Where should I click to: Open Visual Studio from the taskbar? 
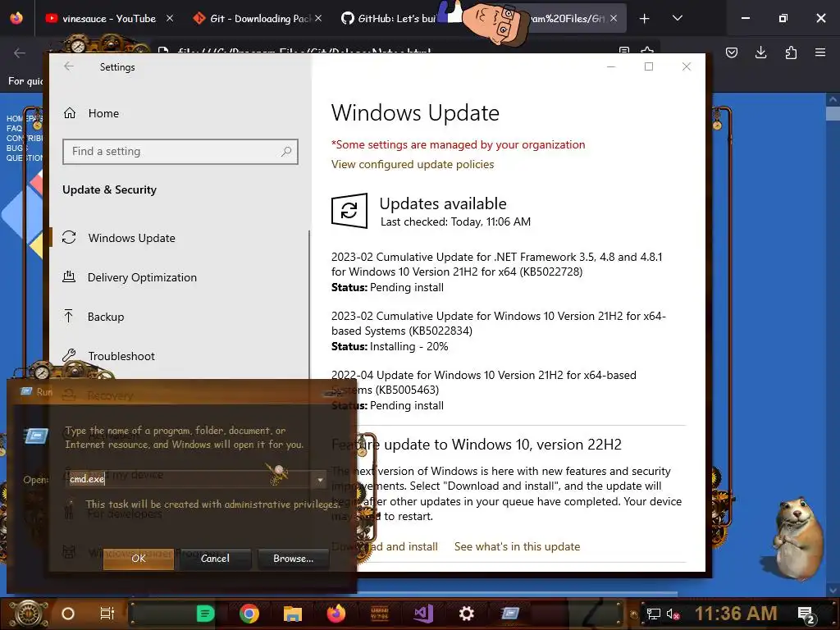[x=423, y=614]
